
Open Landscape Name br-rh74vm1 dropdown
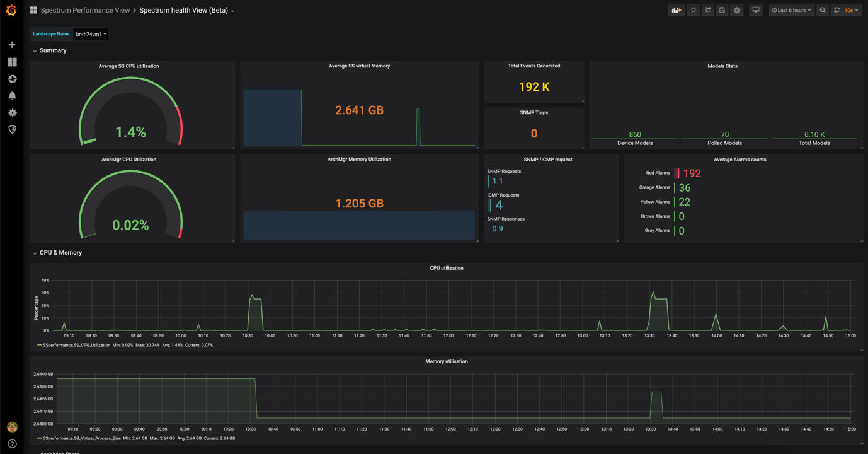click(x=91, y=34)
